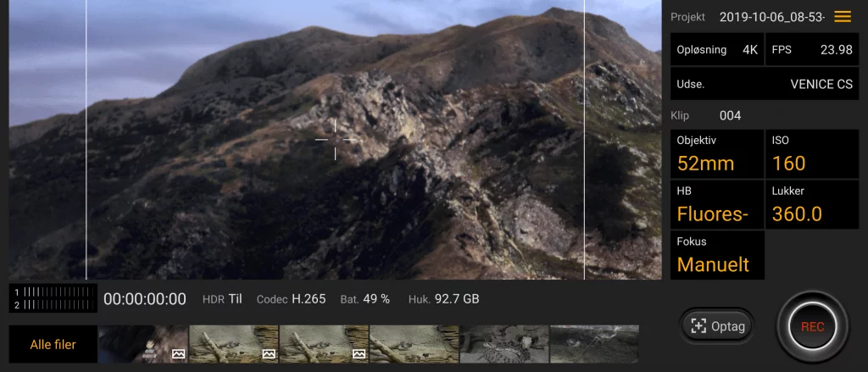Open the dark thumbnail with image icon
This screenshot has width=868, height=372.
tap(143, 344)
